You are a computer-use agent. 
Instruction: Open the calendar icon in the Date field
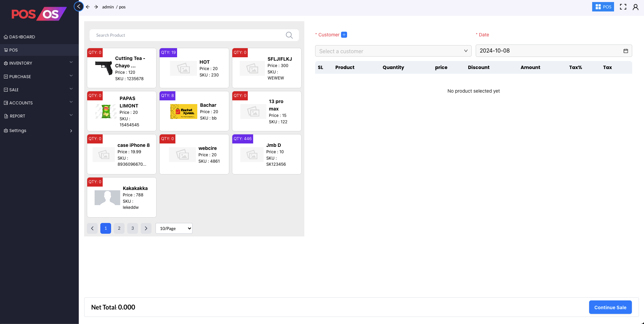pos(625,51)
